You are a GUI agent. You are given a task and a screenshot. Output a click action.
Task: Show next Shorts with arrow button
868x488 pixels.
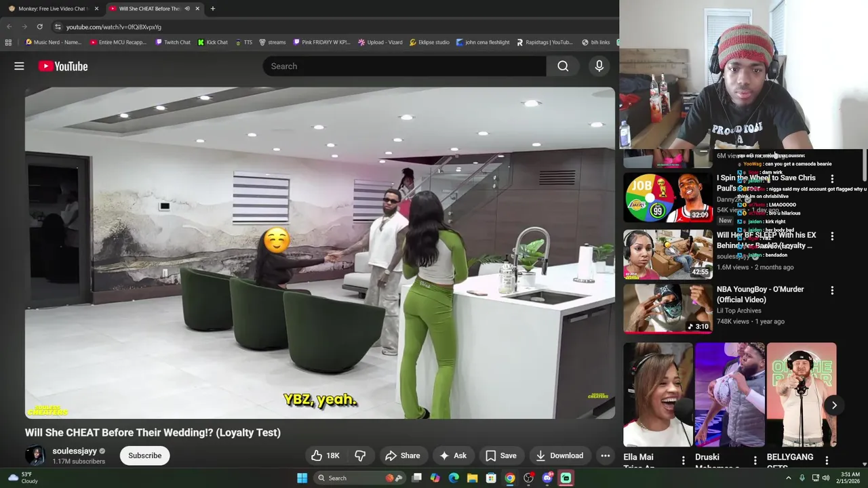(x=834, y=405)
